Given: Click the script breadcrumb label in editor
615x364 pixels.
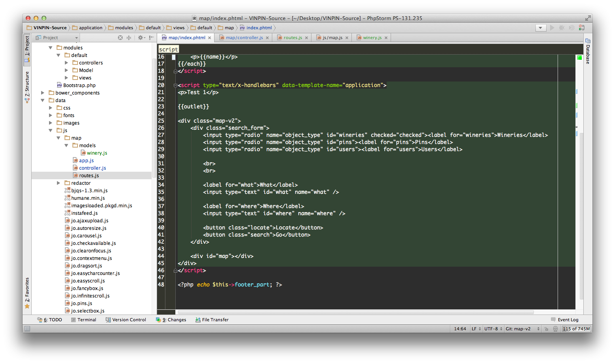Looking at the screenshot, I should 169,49.
